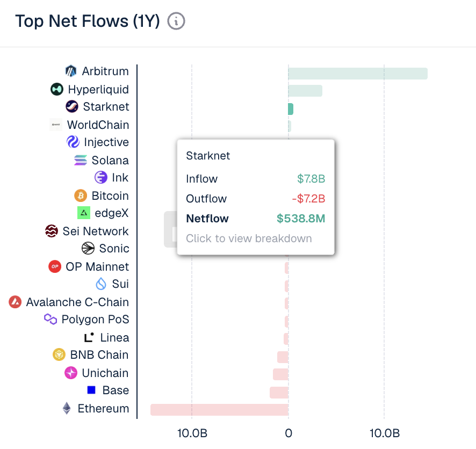Click the $538.8M Netflow value
The width and height of the screenshot is (476, 449).
pyautogui.click(x=301, y=219)
